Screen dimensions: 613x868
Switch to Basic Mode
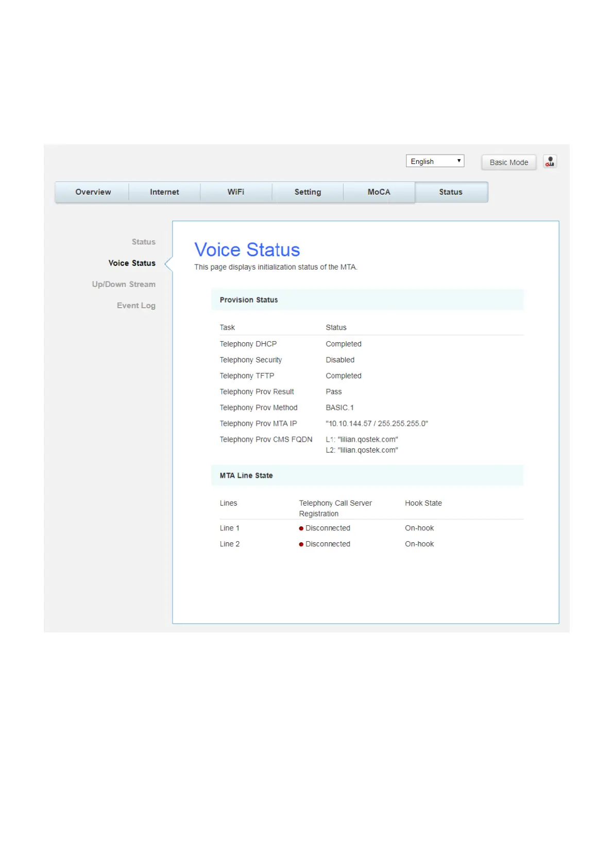[x=508, y=162]
